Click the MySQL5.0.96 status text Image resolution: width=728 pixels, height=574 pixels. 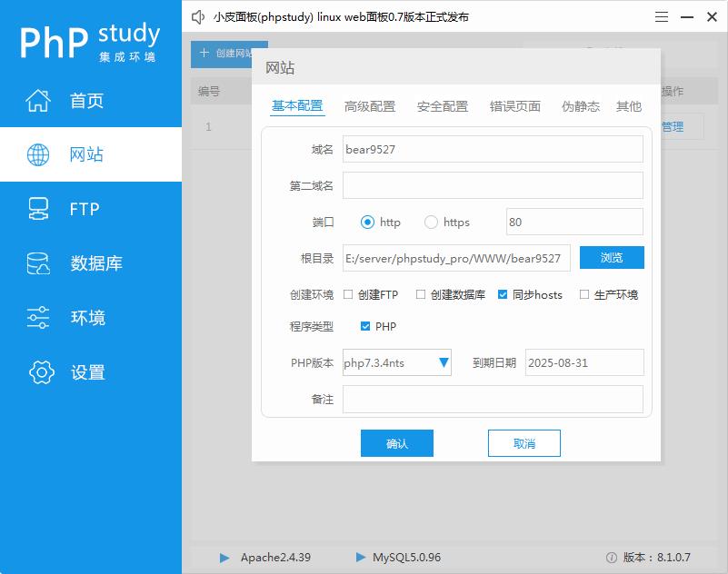pyautogui.click(x=406, y=558)
